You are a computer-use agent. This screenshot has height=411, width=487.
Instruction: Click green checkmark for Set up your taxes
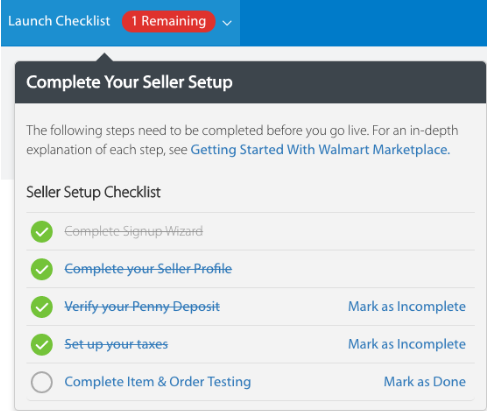[42, 344]
